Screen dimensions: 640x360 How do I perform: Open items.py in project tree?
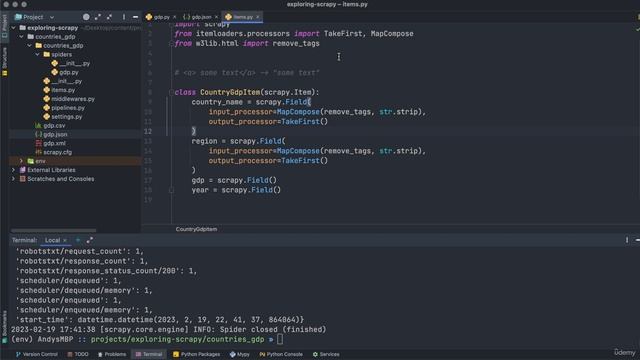[59, 90]
